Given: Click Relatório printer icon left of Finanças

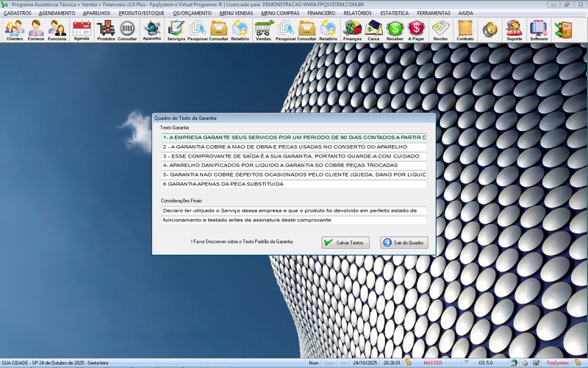Looking at the screenshot, I should pos(328,30).
